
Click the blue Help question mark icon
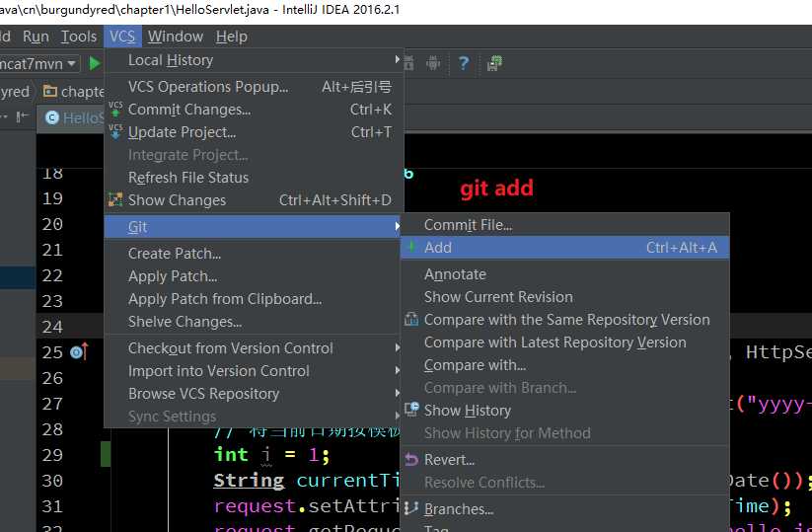click(x=464, y=63)
